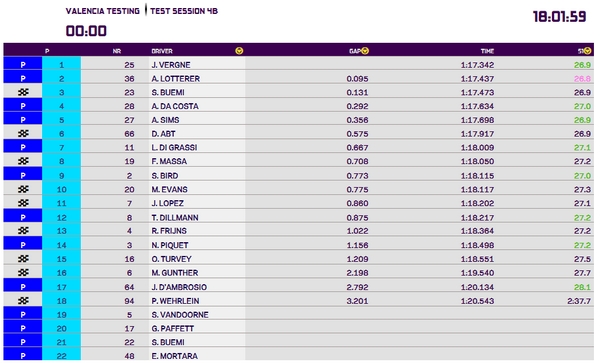Select driver S. VANDOORNE's name
Viewport: 600px width, 363px height.
click(x=180, y=314)
